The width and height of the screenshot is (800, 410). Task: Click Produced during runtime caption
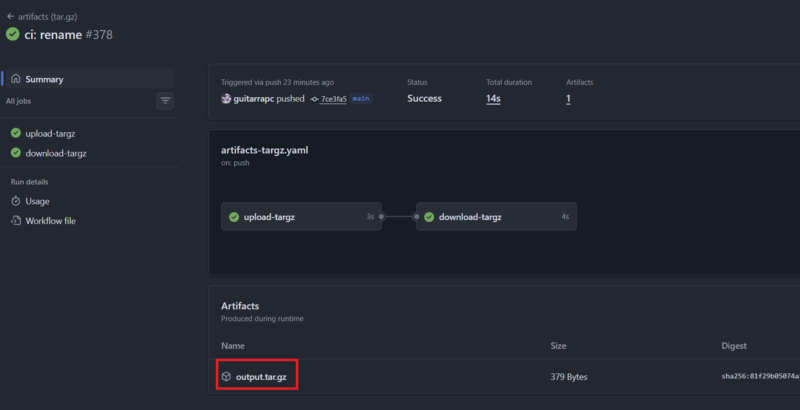pyautogui.click(x=262, y=319)
